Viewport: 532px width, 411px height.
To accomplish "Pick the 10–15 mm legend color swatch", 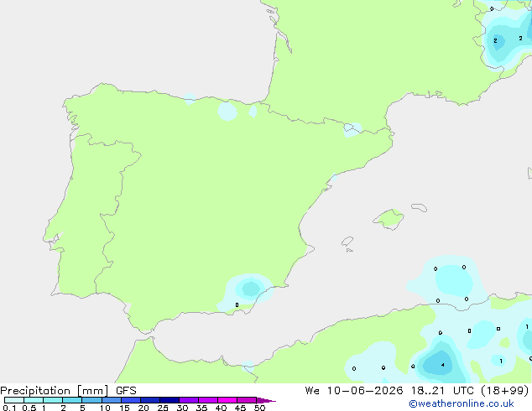I will point(112,400).
